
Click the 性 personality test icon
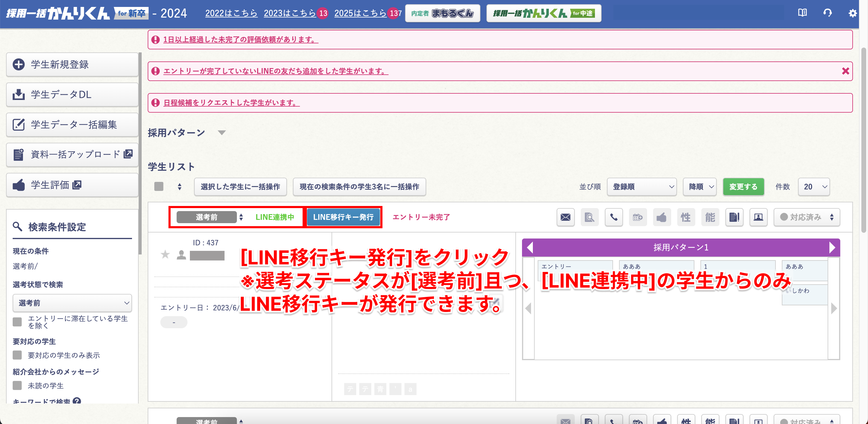(686, 217)
